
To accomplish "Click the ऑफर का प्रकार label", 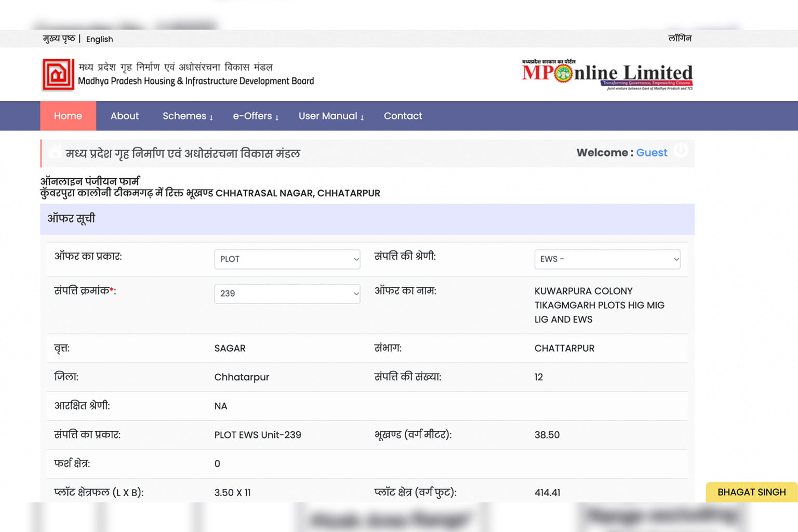I will tap(88, 256).
